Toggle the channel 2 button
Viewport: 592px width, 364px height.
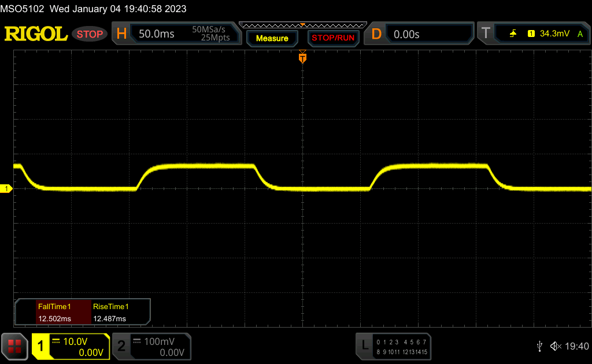tap(121, 346)
